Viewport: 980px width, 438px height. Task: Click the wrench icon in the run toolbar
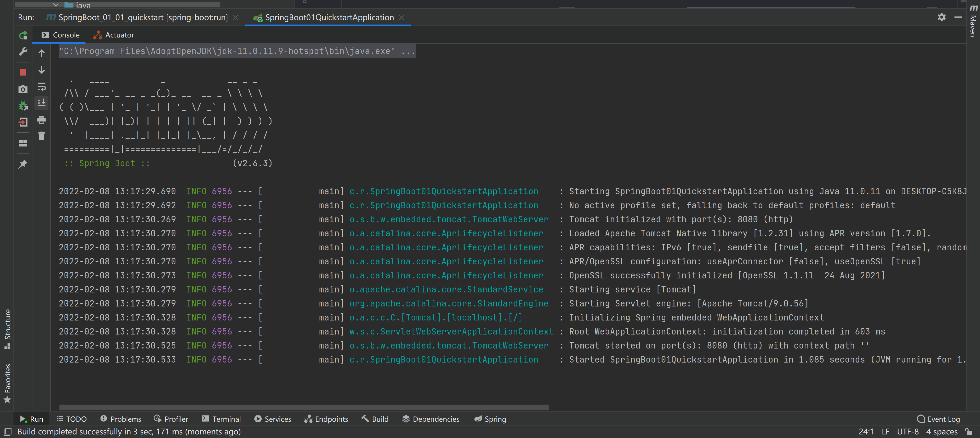click(x=23, y=52)
